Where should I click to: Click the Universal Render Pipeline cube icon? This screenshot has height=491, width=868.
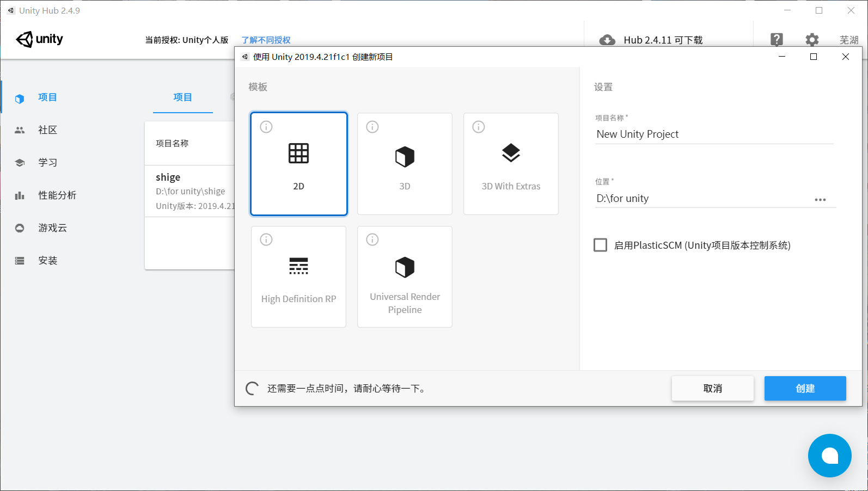[x=405, y=267]
